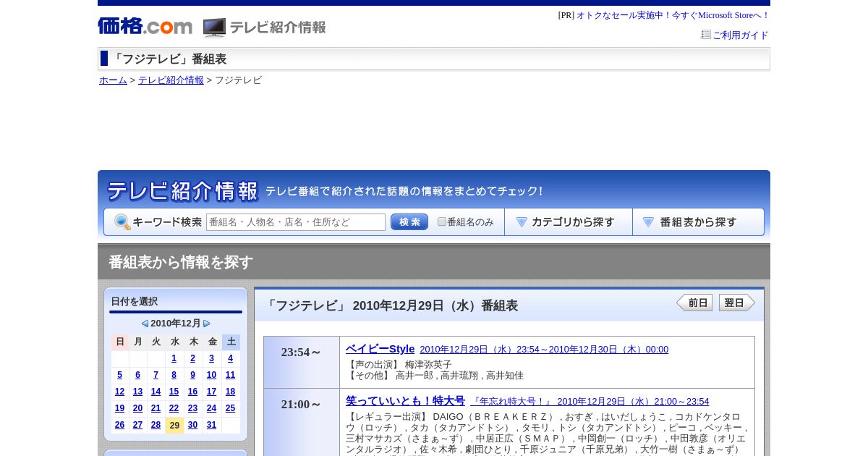Image resolution: width=868 pixels, height=456 pixels.
Task: Select December 11 in the calendar
Action: 230,375
